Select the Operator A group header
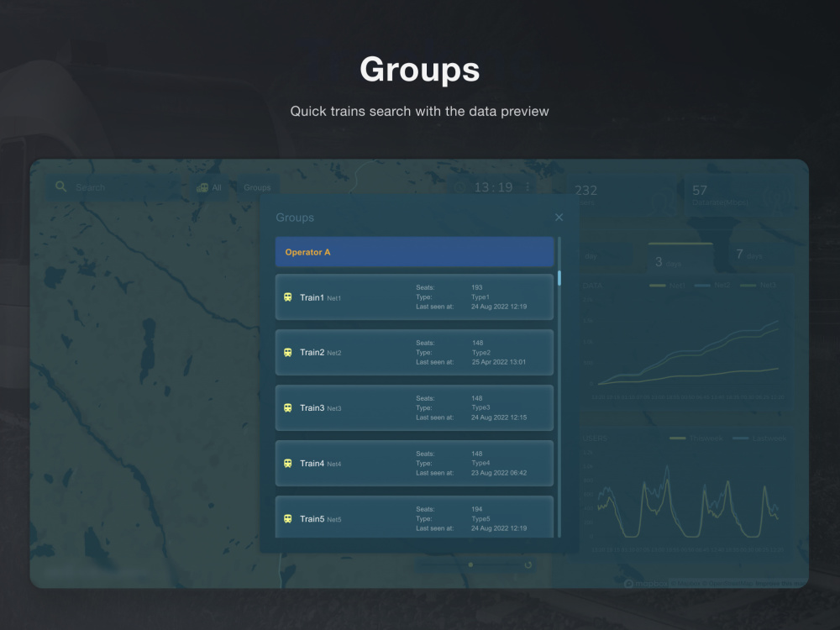This screenshot has width=840, height=630. click(x=414, y=252)
